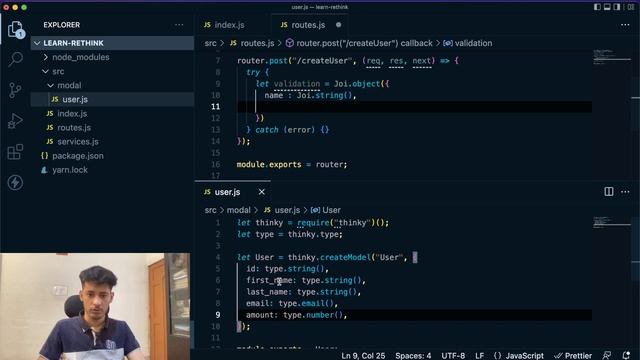Open index.js from the file tree
The width and height of the screenshot is (640, 360).
point(112,113)
